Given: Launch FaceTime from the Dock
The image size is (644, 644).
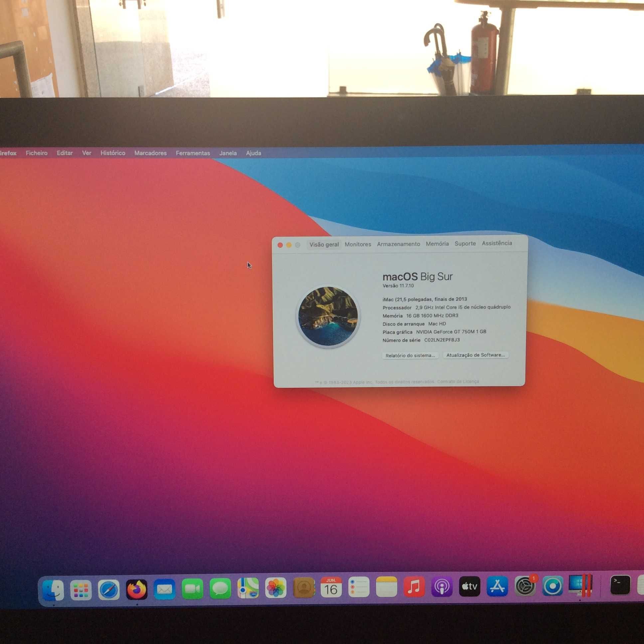Looking at the screenshot, I should click(x=192, y=589).
